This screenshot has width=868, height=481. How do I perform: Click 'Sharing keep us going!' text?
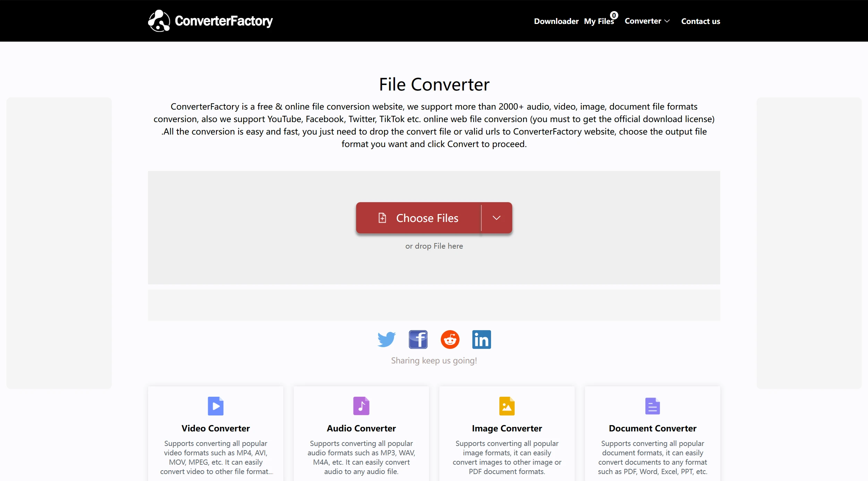(x=434, y=361)
